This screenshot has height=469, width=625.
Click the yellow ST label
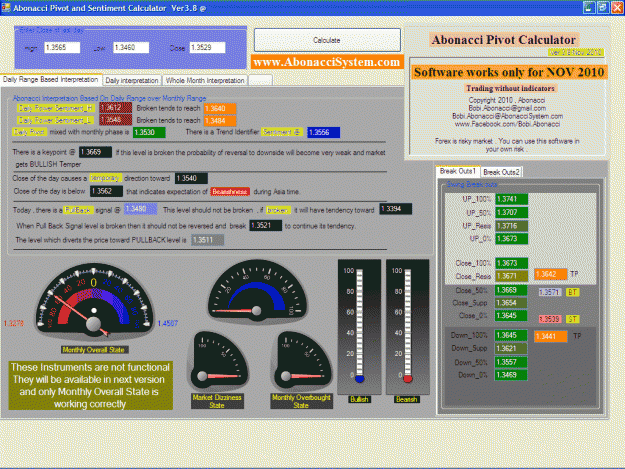[573, 319]
